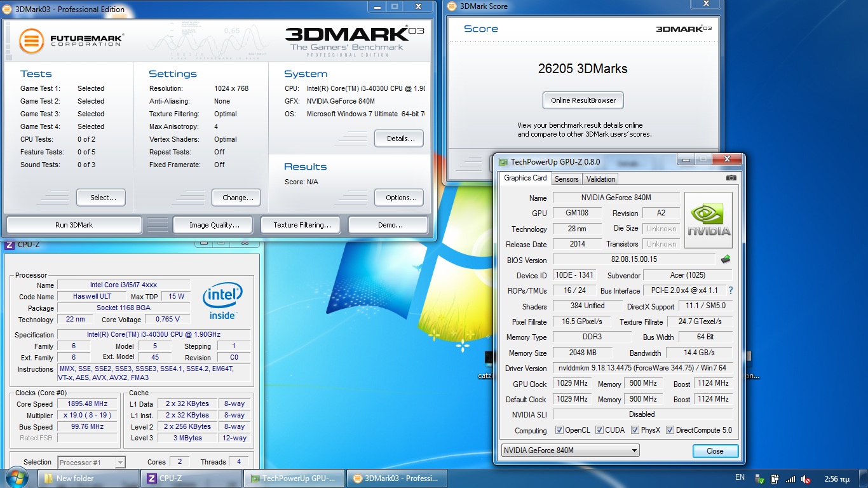Open system Details in 3DMark03
Image resolution: width=868 pixels, height=488 pixels.
tap(399, 139)
